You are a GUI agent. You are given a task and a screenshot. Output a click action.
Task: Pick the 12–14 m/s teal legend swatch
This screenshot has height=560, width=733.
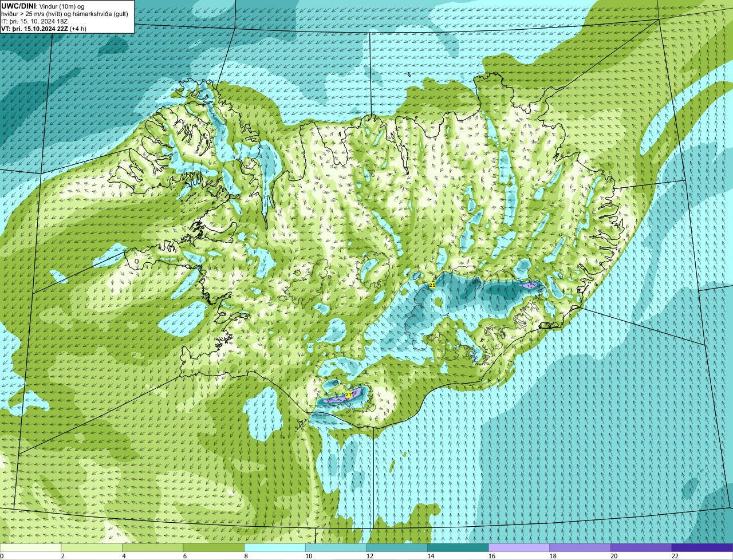[397, 547]
